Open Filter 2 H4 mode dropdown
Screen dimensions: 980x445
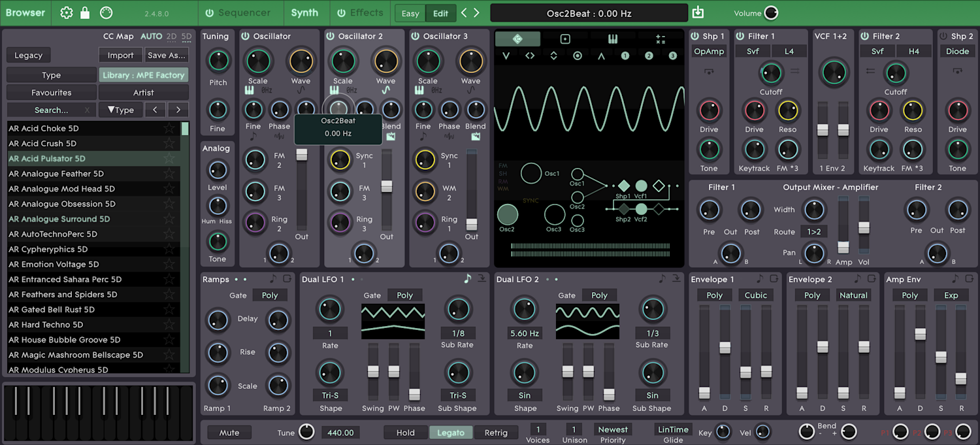coord(913,51)
